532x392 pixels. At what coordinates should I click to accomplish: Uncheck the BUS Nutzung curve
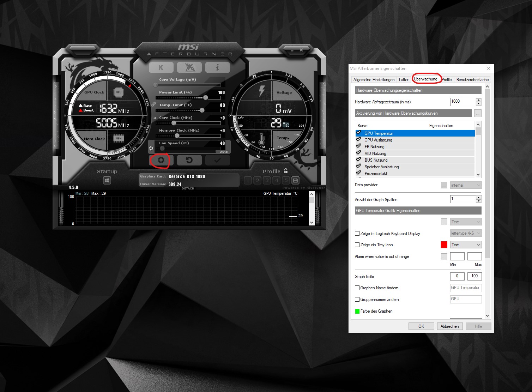pos(359,160)
